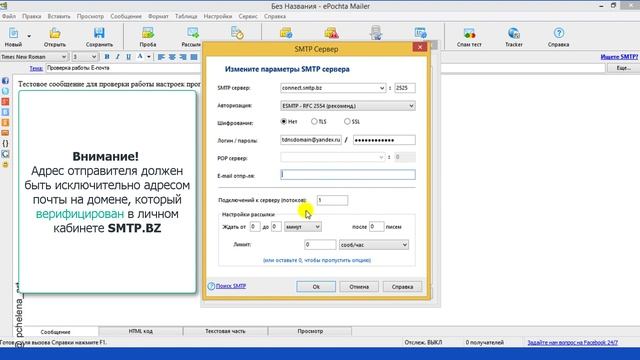The image size is (640, 360).
Task: Select the SSL encryption radio button
Action: click(x=347, y=121)
